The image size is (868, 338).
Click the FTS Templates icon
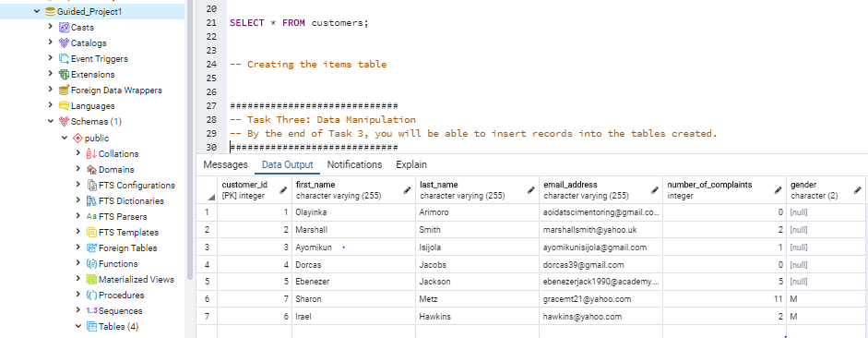(92, 232)
